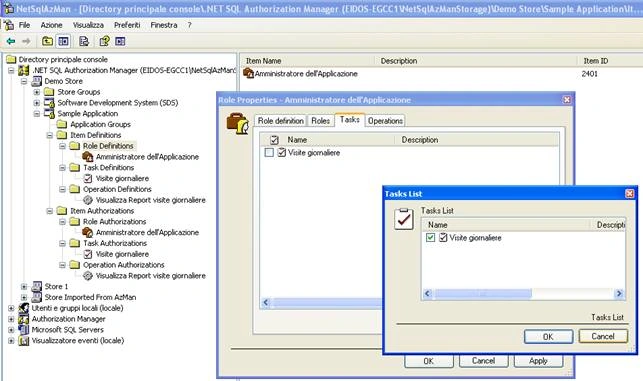Image resolution: width=643 pixels, height=381 pixels.
Task: Expand the Store Groups node
Action: point(36,92)
